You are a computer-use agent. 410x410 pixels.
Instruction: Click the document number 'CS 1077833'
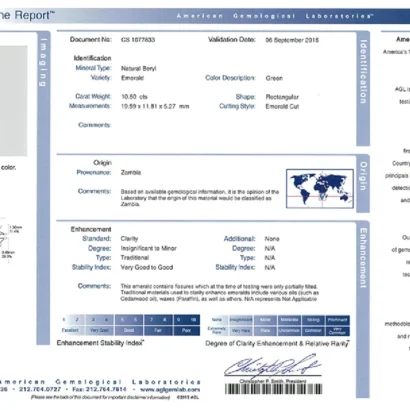click(138, 40)
